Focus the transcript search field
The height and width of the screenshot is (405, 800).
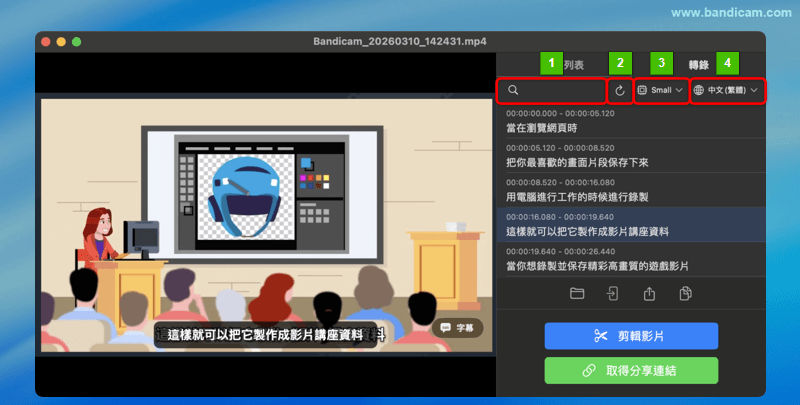click(x=552, y=91)
